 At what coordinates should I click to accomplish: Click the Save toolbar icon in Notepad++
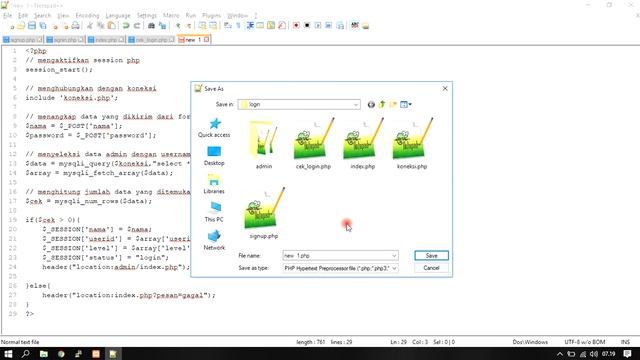coord(32,26)
